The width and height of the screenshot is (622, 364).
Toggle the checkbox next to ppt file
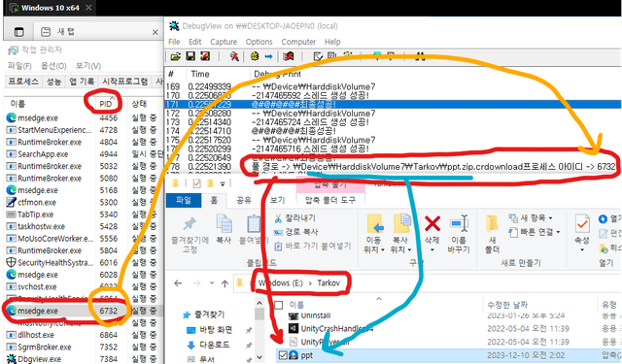283,355
